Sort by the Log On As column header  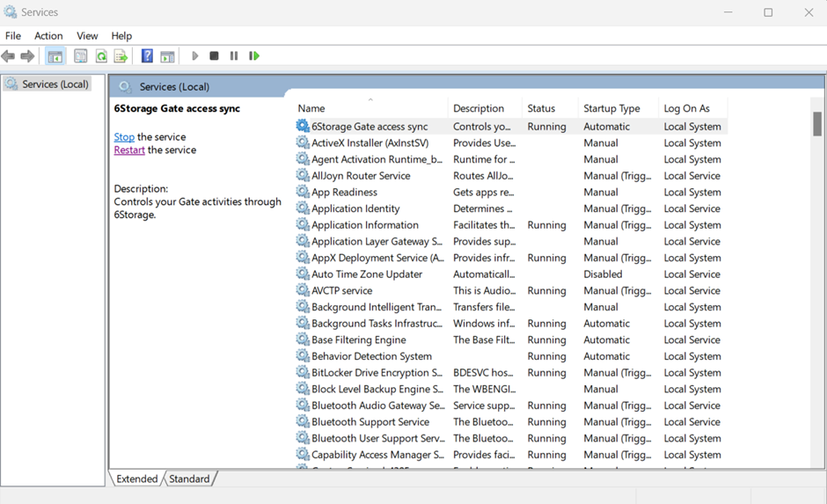tap(693, 108)
